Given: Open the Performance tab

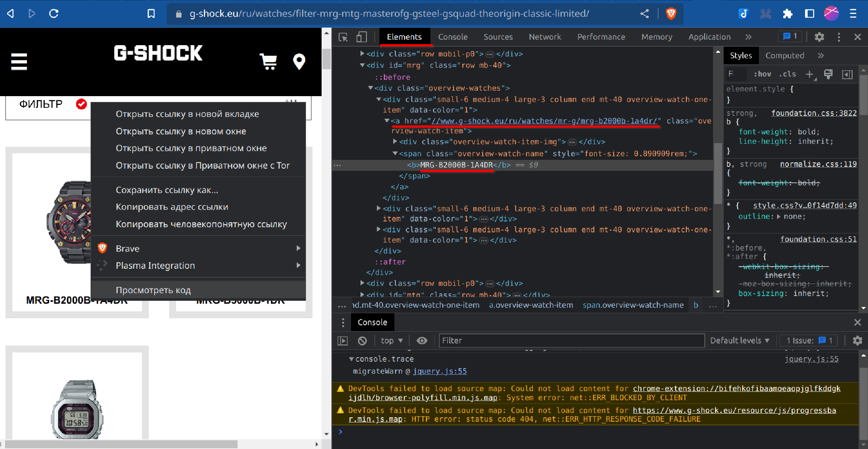Looking at the screenshot, I should coord(601,37).
